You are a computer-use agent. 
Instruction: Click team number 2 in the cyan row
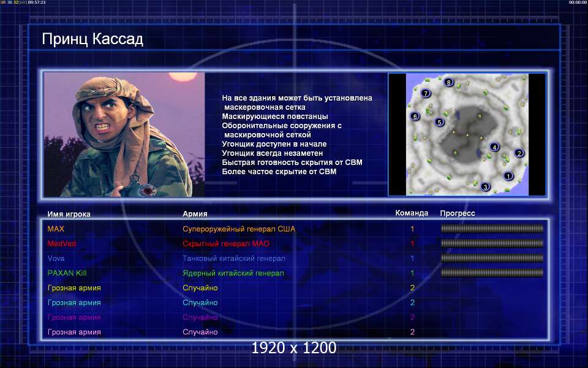click(x=412, y=302)
